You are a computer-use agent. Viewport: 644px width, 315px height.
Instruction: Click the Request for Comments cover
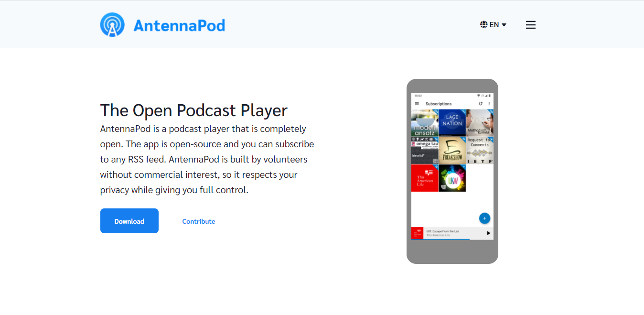pos(480,151)
